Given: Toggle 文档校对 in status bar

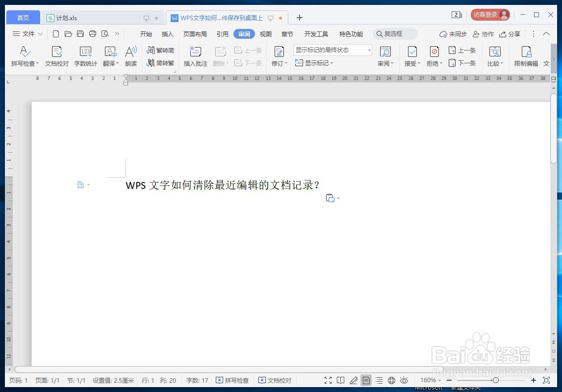Looking at the screenshot, I should click(275, 380).
